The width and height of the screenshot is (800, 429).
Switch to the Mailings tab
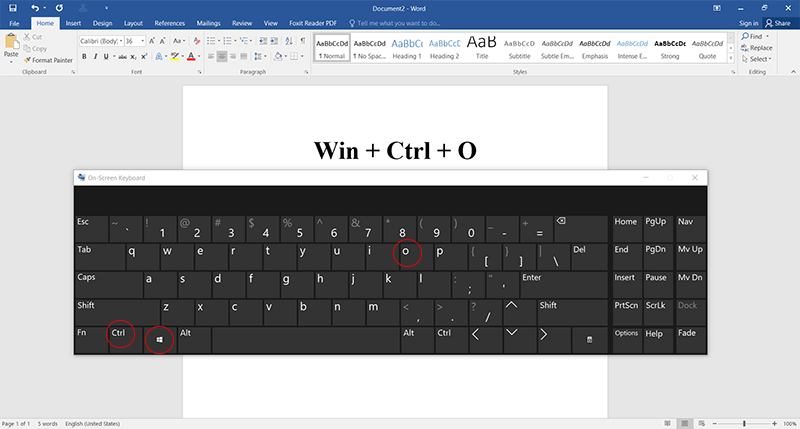tap(208, 23)
